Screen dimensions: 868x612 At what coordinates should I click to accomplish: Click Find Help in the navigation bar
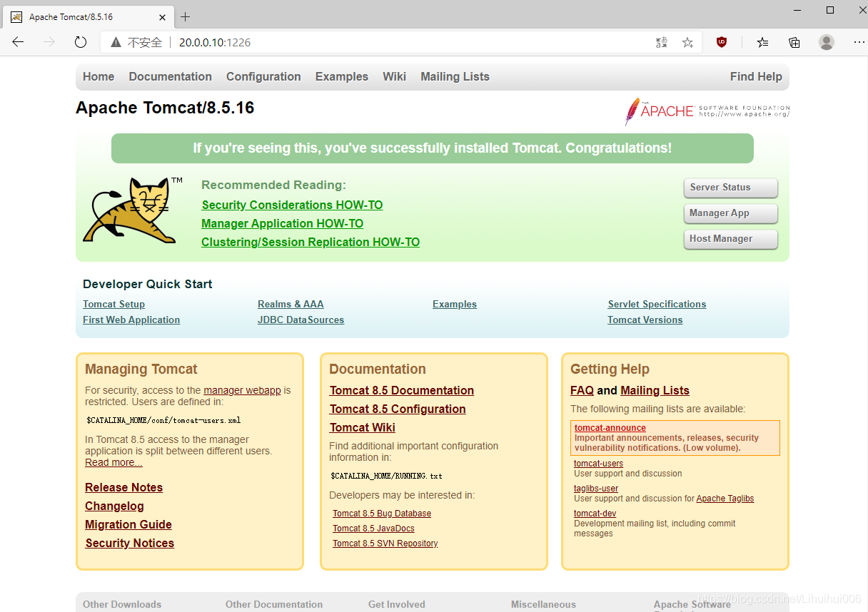[x=756, y=76]
